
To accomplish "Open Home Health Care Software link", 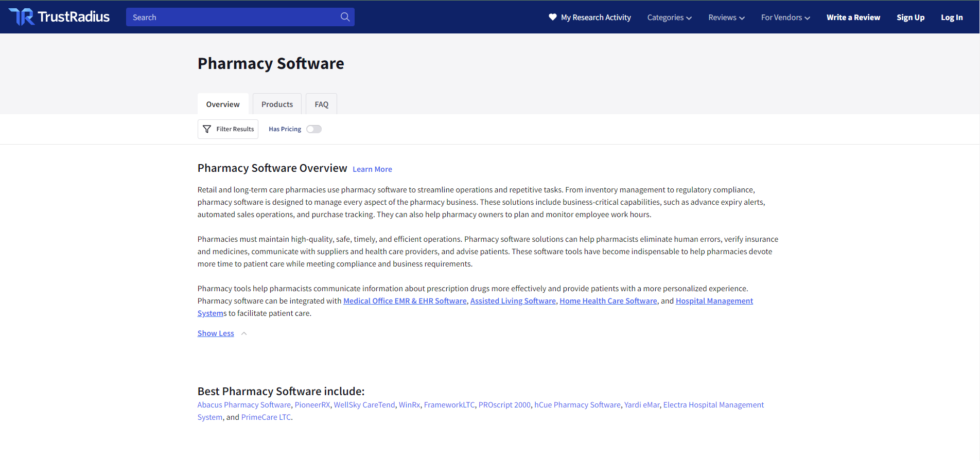I will click(608, 301).
